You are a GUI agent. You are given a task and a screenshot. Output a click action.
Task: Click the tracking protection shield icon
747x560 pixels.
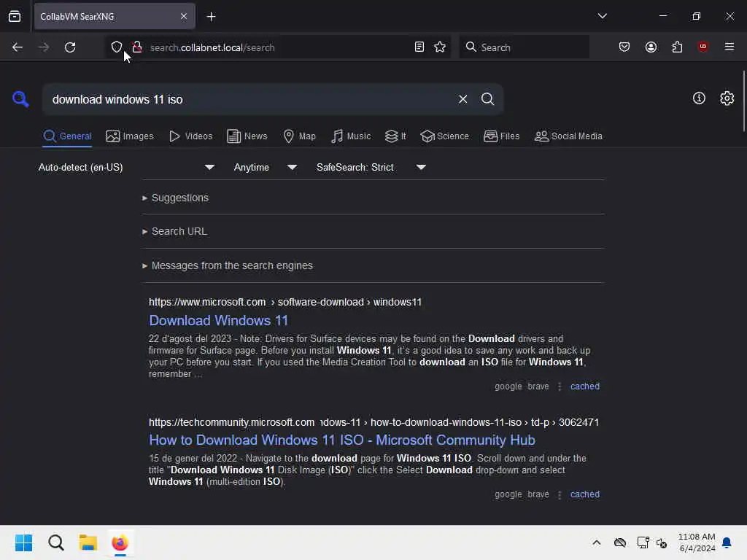pos(116,47)
